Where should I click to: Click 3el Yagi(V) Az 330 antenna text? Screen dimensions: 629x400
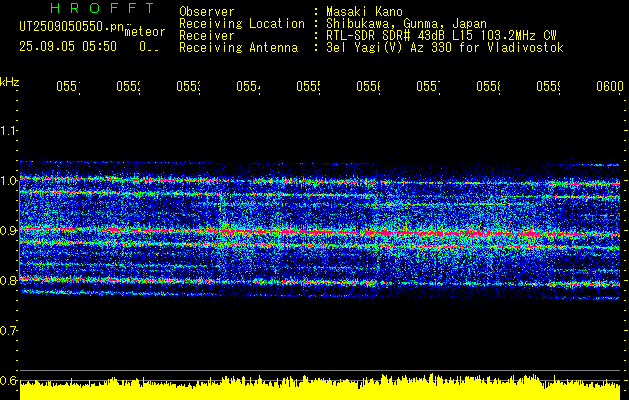pyautogui.click(x=445, y=48)
